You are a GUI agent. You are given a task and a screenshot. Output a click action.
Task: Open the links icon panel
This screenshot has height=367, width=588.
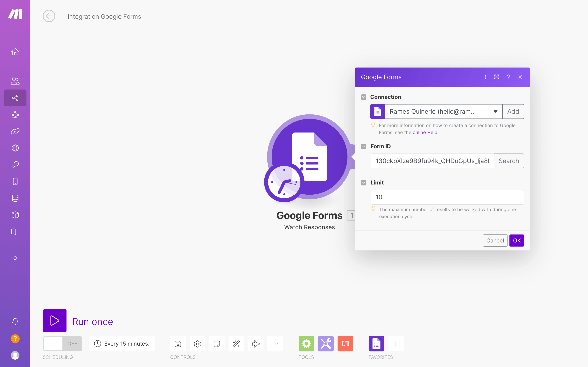point(15,131)
